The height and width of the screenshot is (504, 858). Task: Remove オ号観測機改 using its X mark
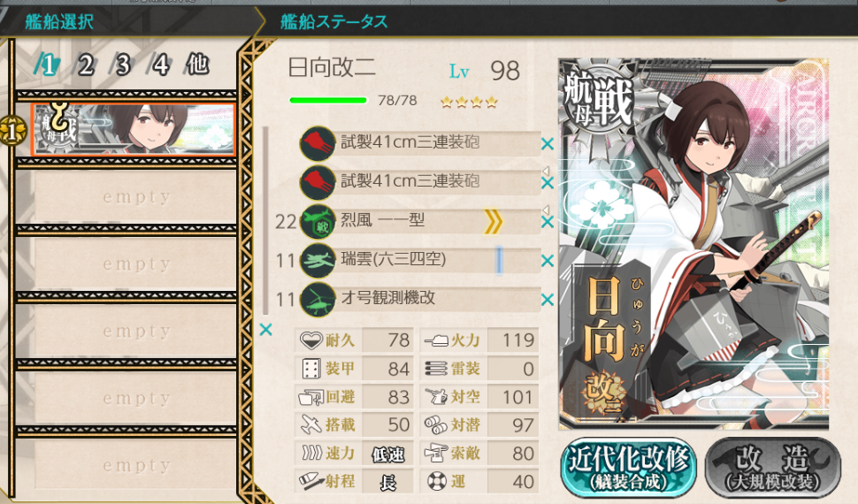click(x=548, y=300)
